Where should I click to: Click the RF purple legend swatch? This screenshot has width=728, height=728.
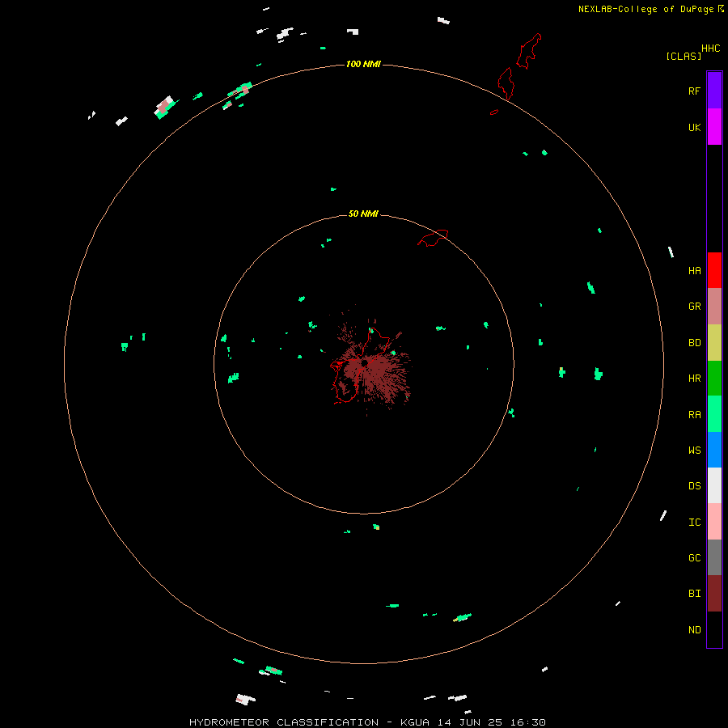714,91
